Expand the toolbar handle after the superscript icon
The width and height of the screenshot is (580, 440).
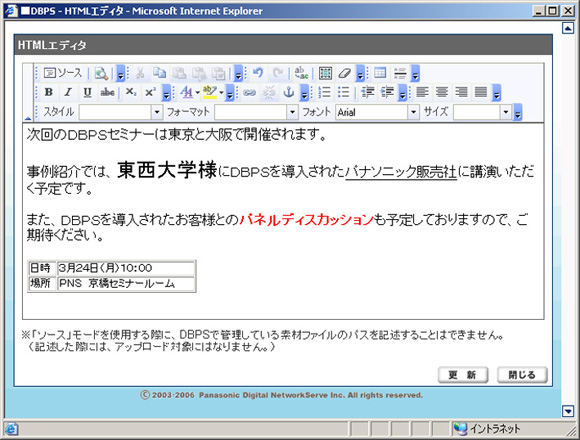point(166,92)
